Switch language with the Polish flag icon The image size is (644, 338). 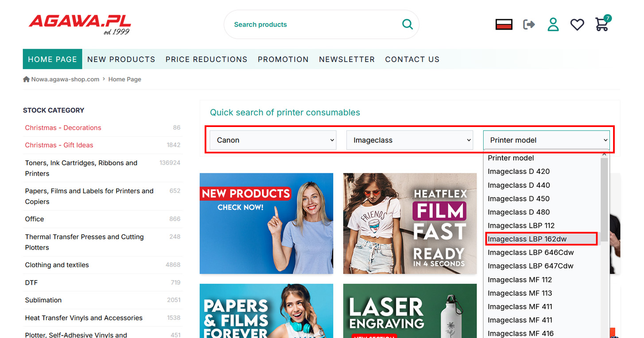pos(504,24)
